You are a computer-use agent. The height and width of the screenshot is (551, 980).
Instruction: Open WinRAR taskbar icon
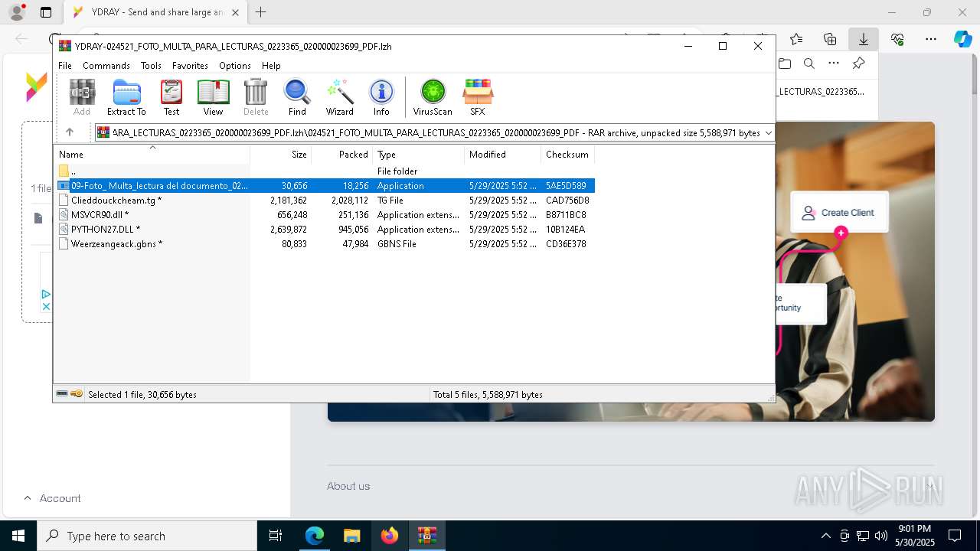pos(427,536)
